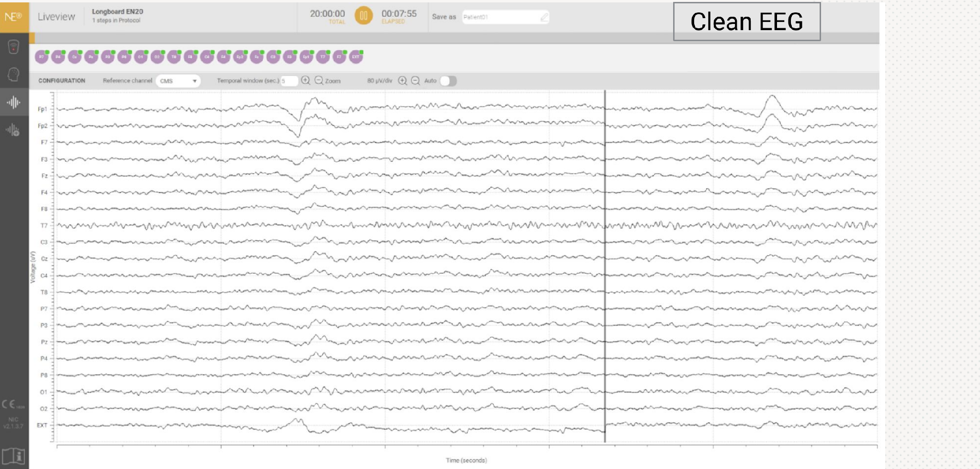Select the C4 electrode quality indicator
Screen dimensions: 980x469
207,57
